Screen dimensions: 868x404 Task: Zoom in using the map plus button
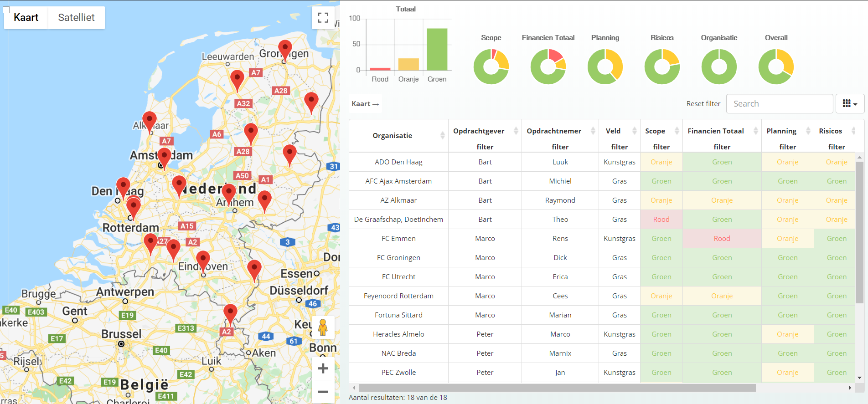[x=323, y=368]
